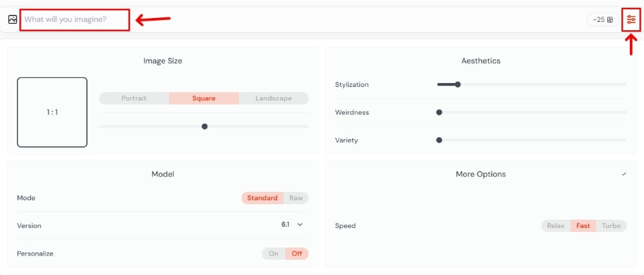Choose the Square image size option

[204, 99]
